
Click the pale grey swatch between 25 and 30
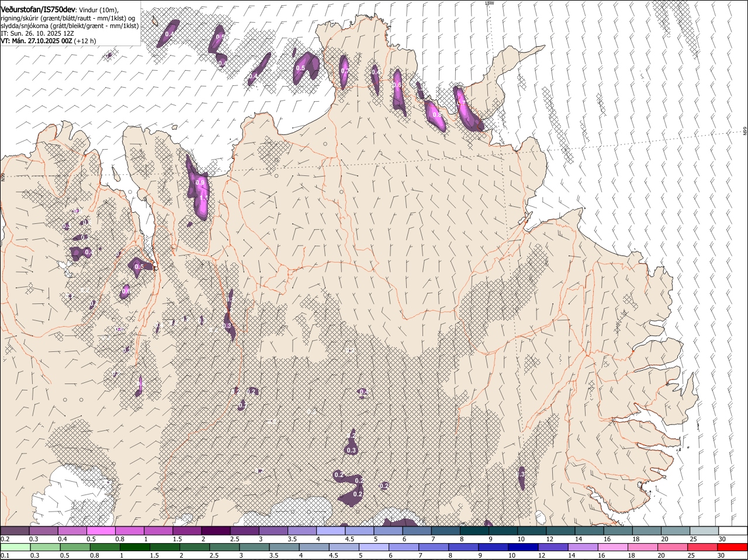coord(704,530)
